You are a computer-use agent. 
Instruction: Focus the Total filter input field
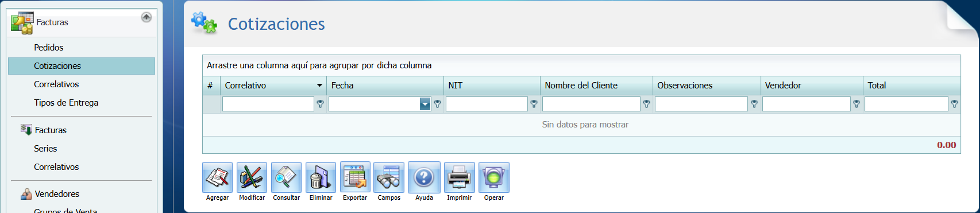coord(906,104)
